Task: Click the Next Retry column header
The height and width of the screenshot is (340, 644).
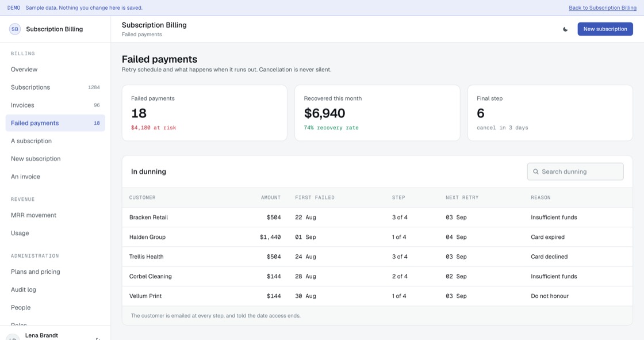Action: click(x=462, y=198)
